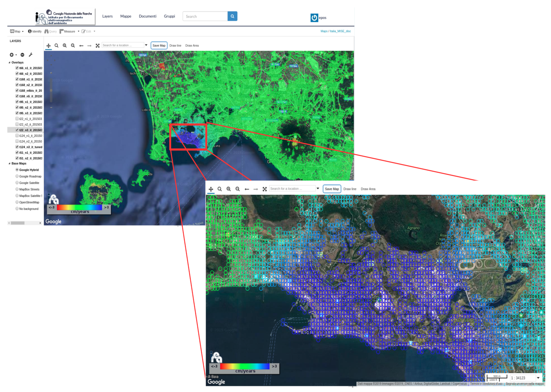551x392 pixels.
Task: Activate the Zoom Out magnifier tool
Action: (x=73, y=45)
